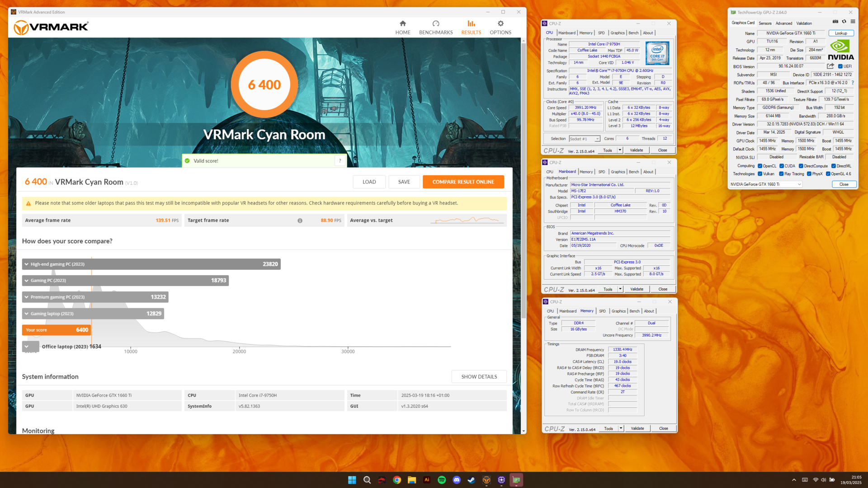Click the info icon next to Target frame rate
868x488 pixels.
click(300, 221)
